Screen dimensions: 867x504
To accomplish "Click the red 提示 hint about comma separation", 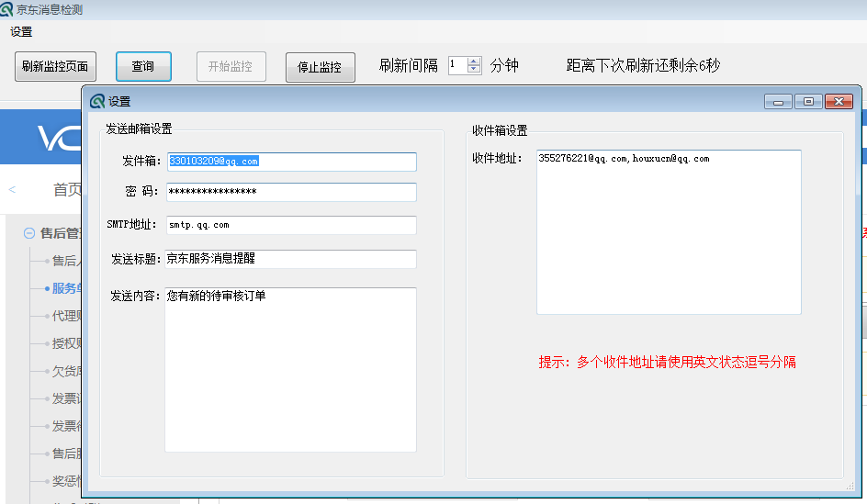I will click(668, 362).
